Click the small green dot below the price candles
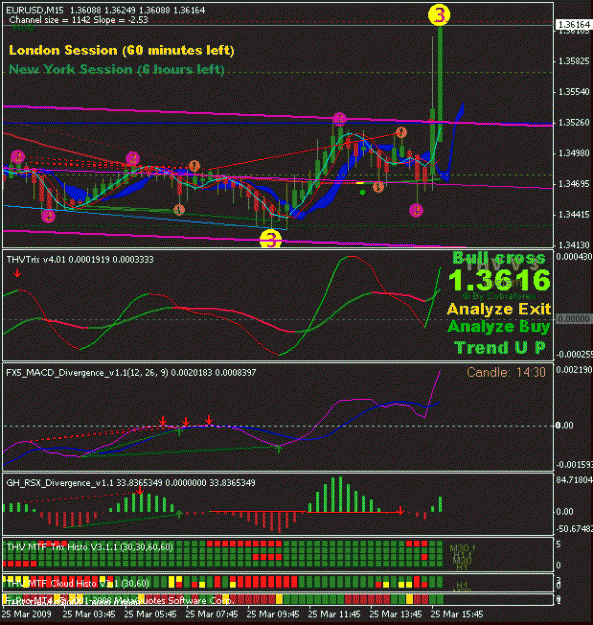 click(362, 193)
